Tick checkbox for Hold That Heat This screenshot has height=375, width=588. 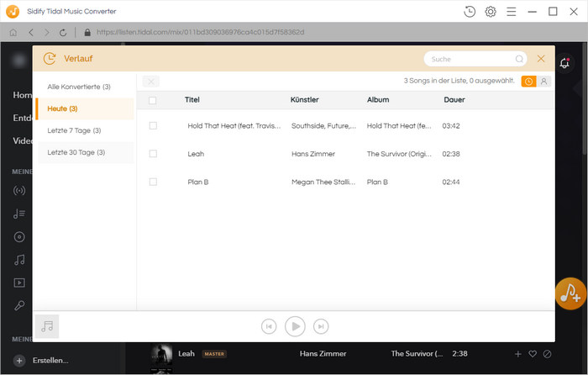[x=153, y=126]
